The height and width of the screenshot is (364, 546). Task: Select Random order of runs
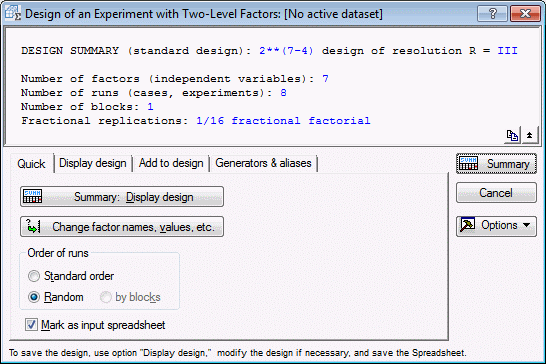(x=34, y=297)
